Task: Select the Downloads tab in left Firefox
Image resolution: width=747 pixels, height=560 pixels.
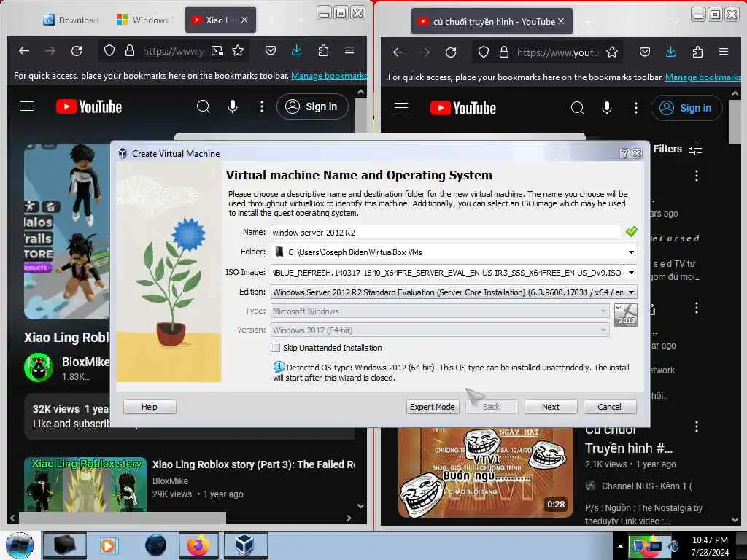Action: click(71, 20)
